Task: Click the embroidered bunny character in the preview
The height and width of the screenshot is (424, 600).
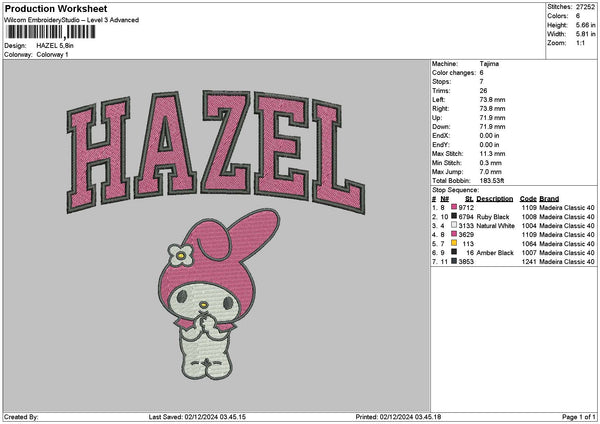Action: [218, 294]
